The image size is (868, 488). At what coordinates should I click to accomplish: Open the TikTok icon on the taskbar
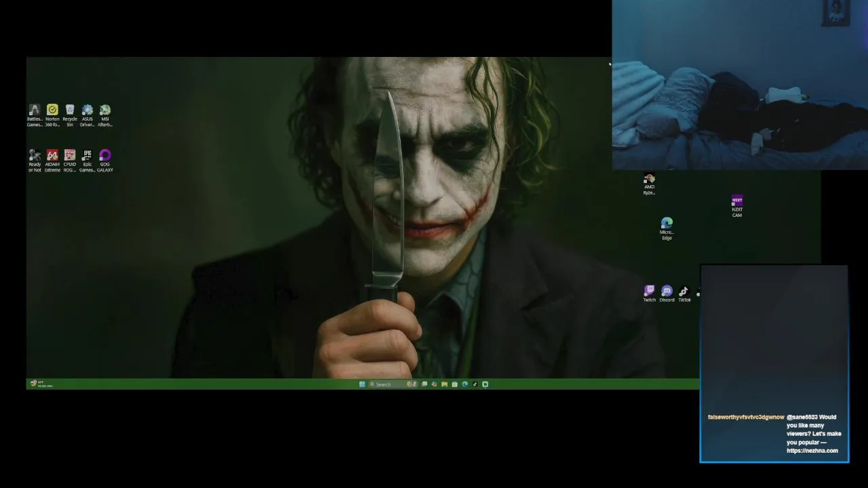pyautogui.click(x=475, y=384)
